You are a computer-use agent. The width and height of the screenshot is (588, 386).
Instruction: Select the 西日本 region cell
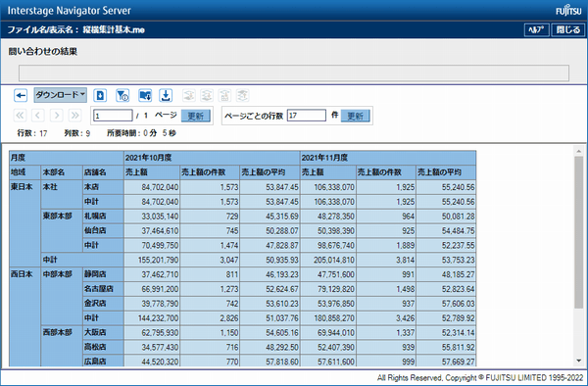(x=24, y=317)
